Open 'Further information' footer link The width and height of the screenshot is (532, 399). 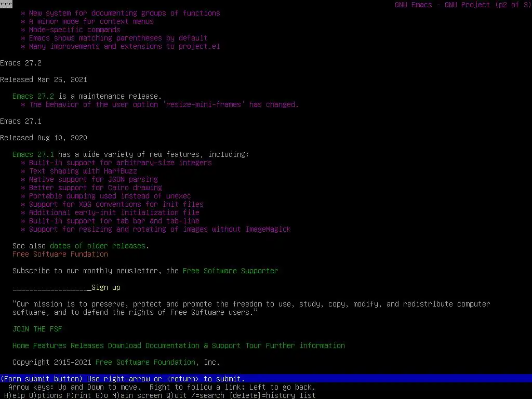(x=305, y=345)
